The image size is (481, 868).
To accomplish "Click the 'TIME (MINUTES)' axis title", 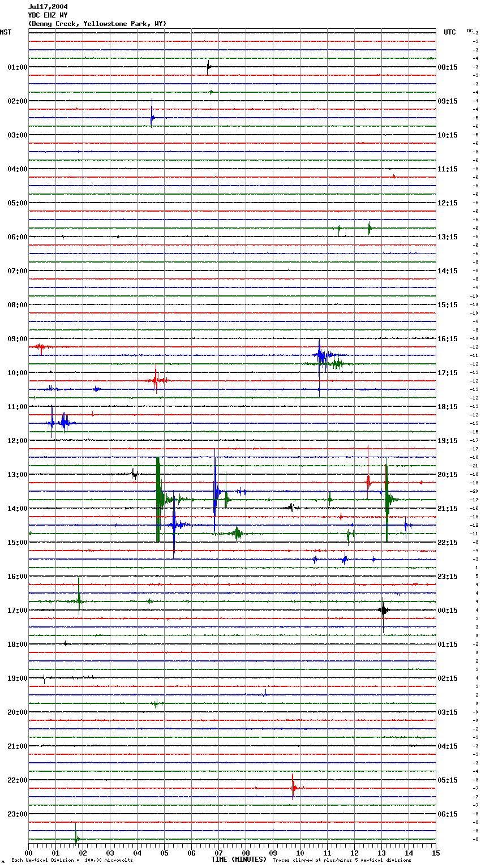I will point(239,860).
